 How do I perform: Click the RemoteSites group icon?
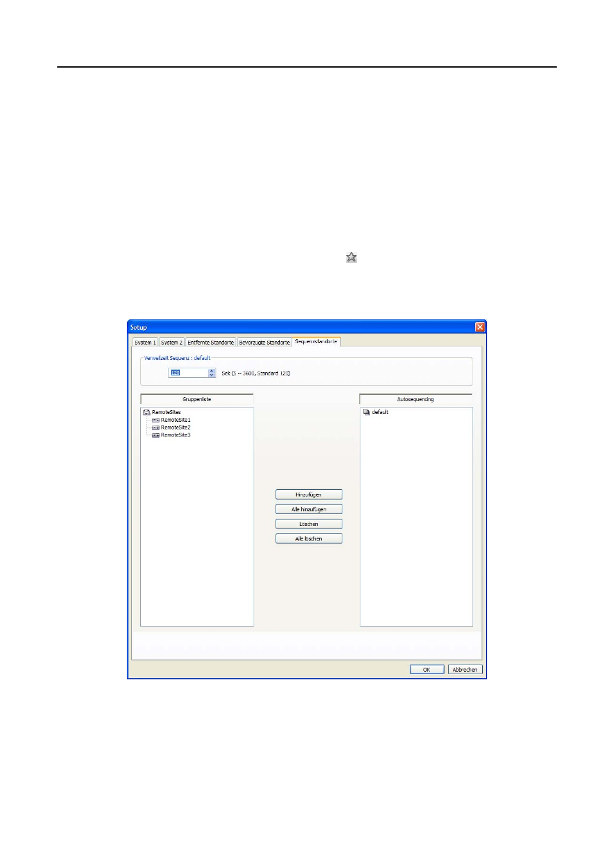coord(147,412)
